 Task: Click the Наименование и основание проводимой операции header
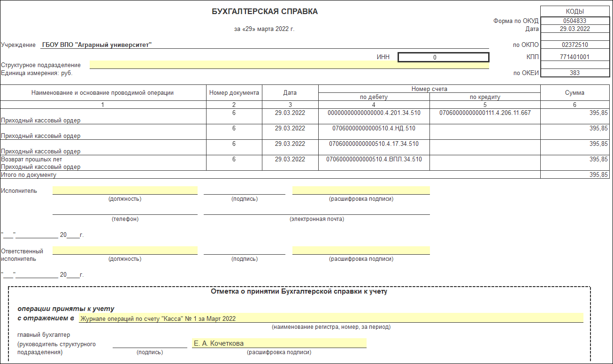pos(103,93)
